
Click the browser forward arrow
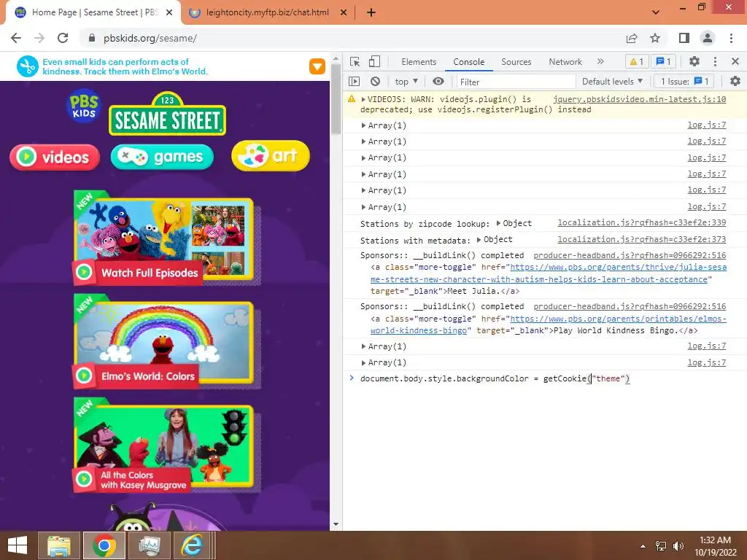coord(39,38)
